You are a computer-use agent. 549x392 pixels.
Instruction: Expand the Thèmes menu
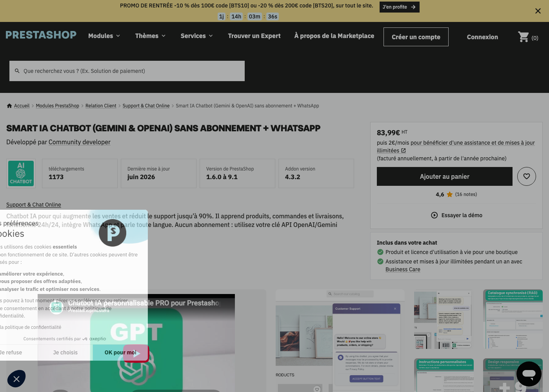point(151,36)
